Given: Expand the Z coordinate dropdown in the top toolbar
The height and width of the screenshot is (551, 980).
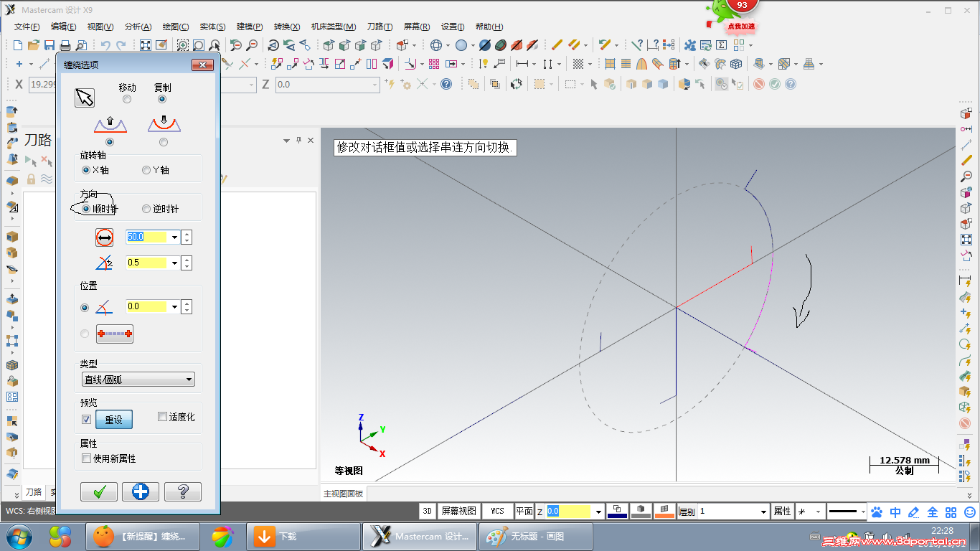Looking at the screenshot, I should 375,85.
